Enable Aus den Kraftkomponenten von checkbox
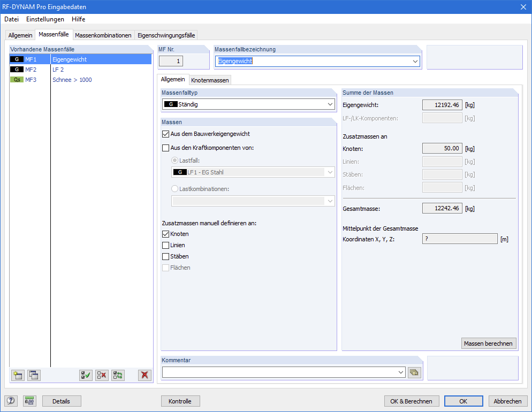The height and width of the screenshot is (412, 532). (165, 148)
